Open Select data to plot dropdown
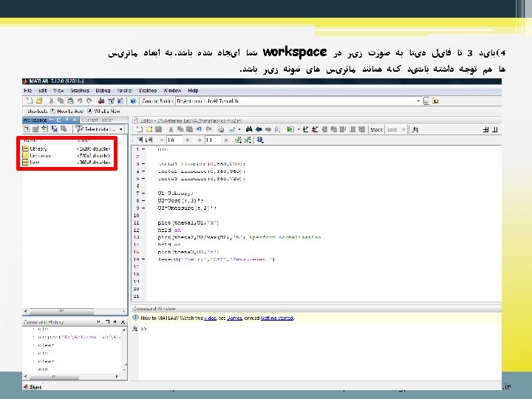Screen dimensions: 532x399 [99, 129]
